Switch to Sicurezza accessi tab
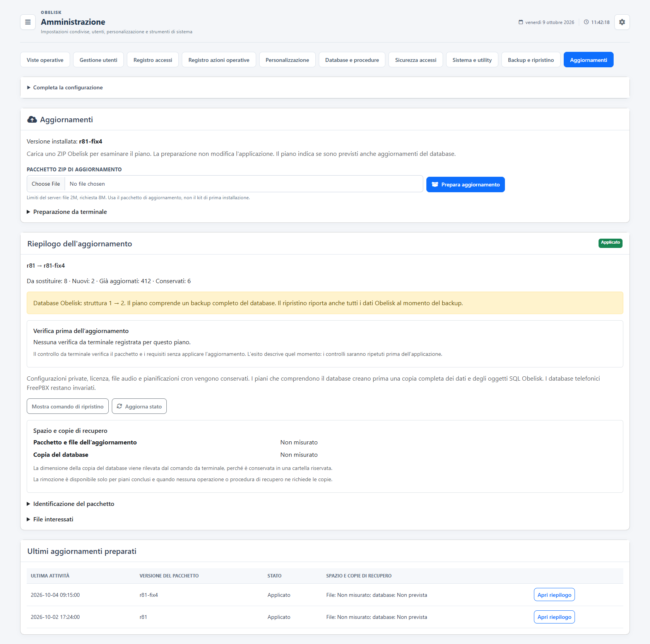Image resolution: width=650 pixels, height=644 pixels. click(x=416, y=60)
